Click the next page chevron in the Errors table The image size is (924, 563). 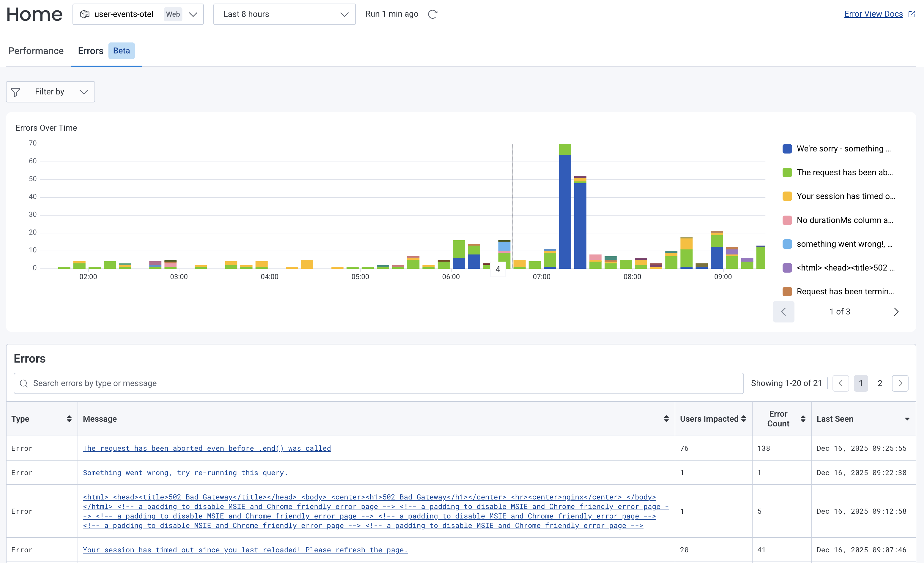pyautogui.click(x=900, y=383)
